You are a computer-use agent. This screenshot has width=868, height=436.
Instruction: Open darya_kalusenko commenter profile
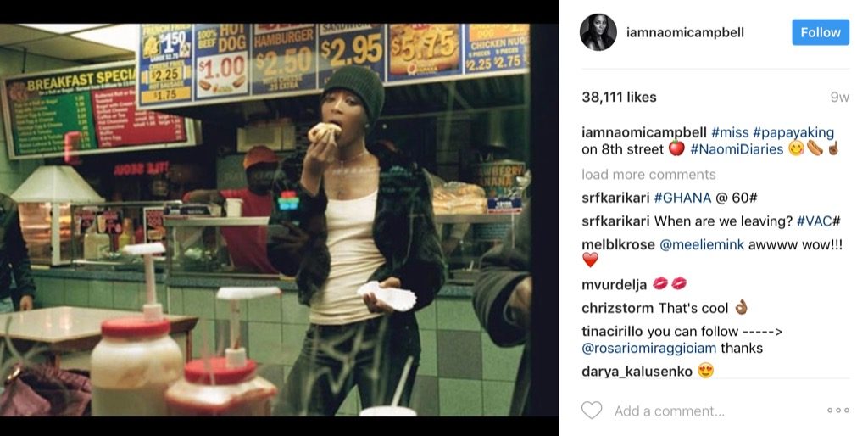637,372
